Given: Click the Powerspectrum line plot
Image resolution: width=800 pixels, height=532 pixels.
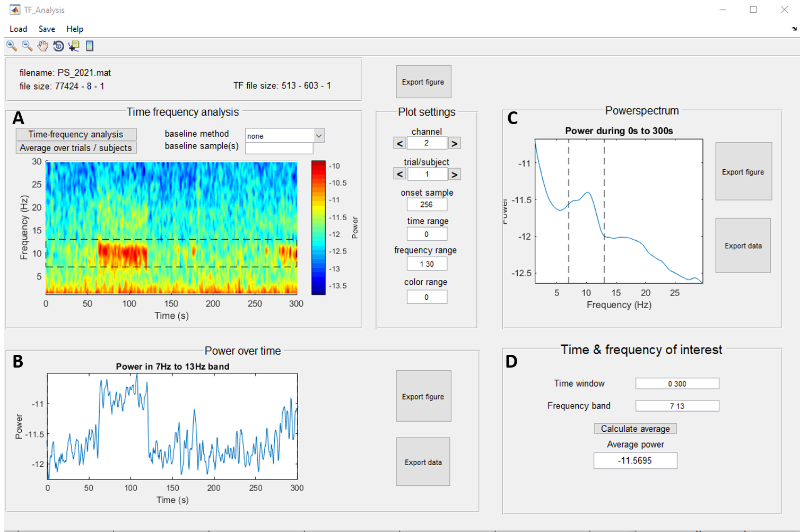Looking at the screenshot, I should click(x=619, y=211).
